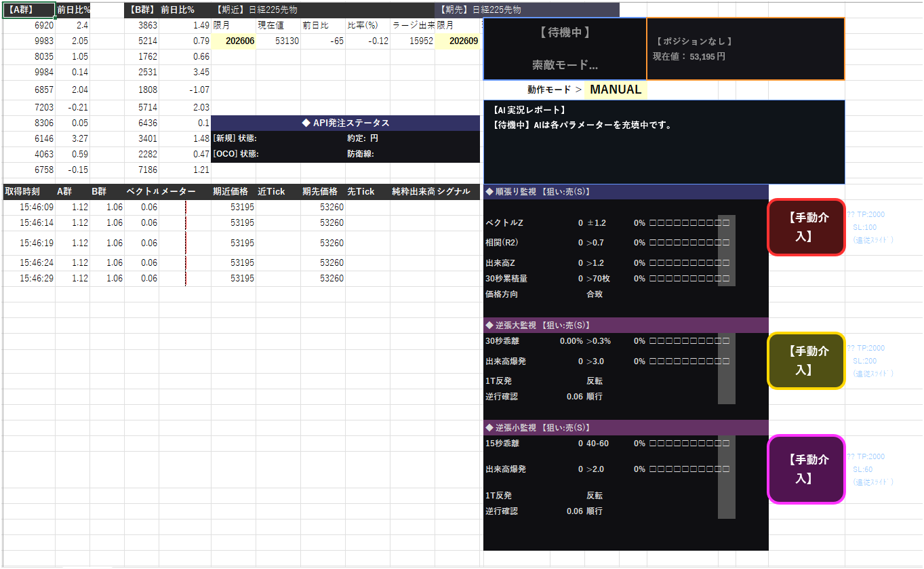
Task: Select the API発注ステータス header bar
Action: 345,123
